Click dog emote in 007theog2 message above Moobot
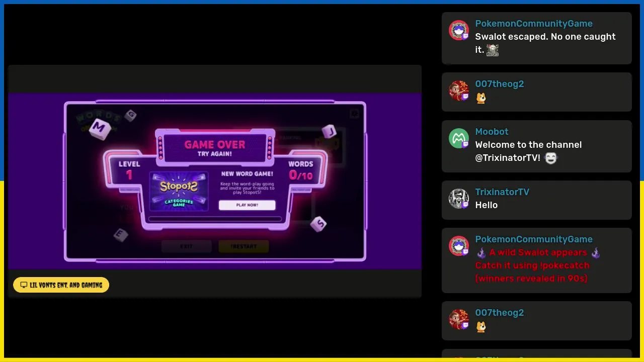This screenshot has width=644, height=362. (481, 98)
